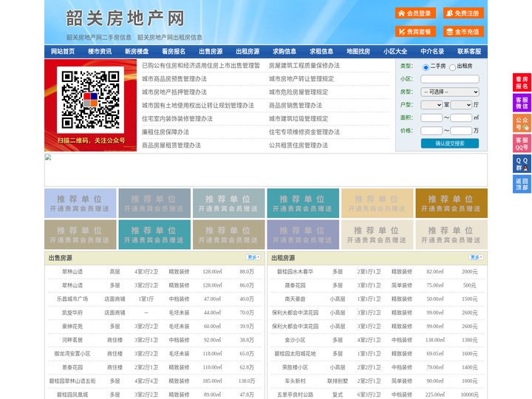
Task: Open 公共租赁住房管理办法 link
Action: point(299,146)
